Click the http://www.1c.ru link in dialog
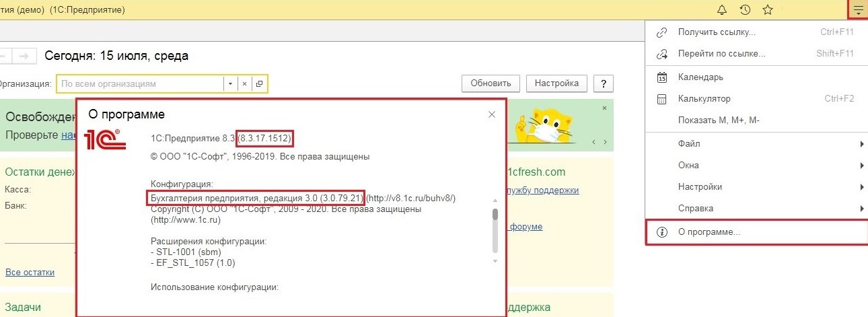This screenshot has height=317, width=868. (x=185, y=220)
